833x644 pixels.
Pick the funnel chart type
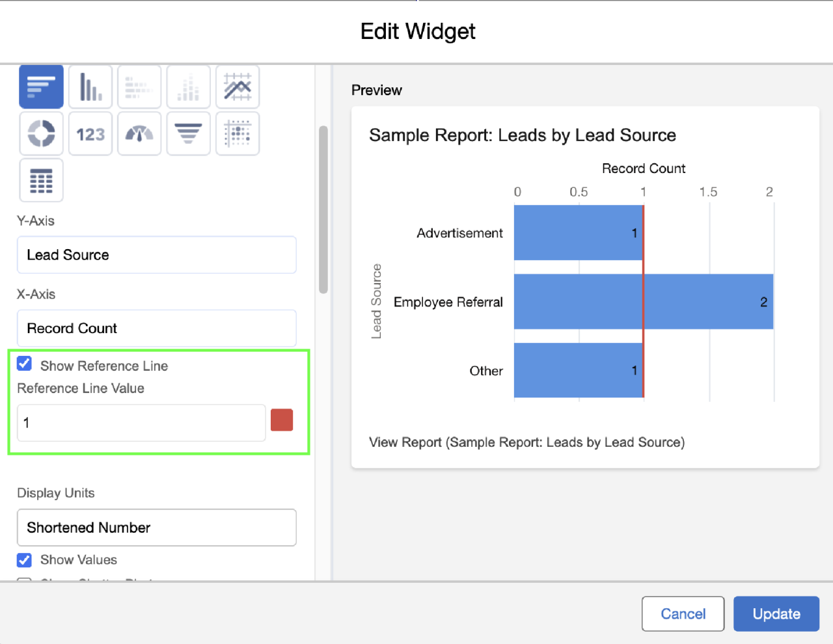coord(189,134)
